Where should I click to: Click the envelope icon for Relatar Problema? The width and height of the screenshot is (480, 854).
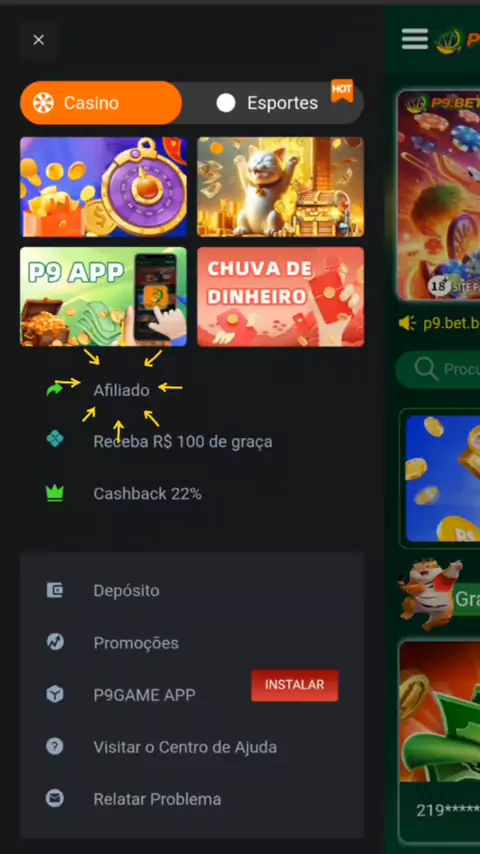click(54, 798)
